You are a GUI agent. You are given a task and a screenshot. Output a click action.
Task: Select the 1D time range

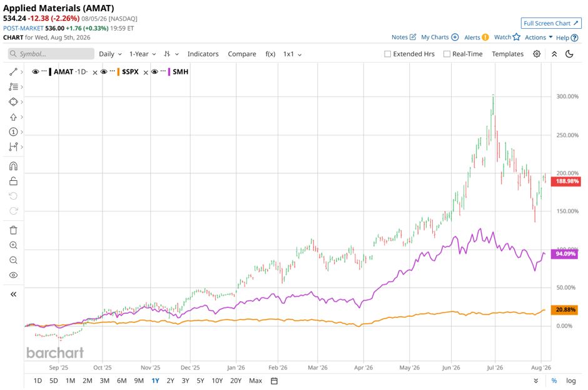pyautogui.click(x=38, y=381)
